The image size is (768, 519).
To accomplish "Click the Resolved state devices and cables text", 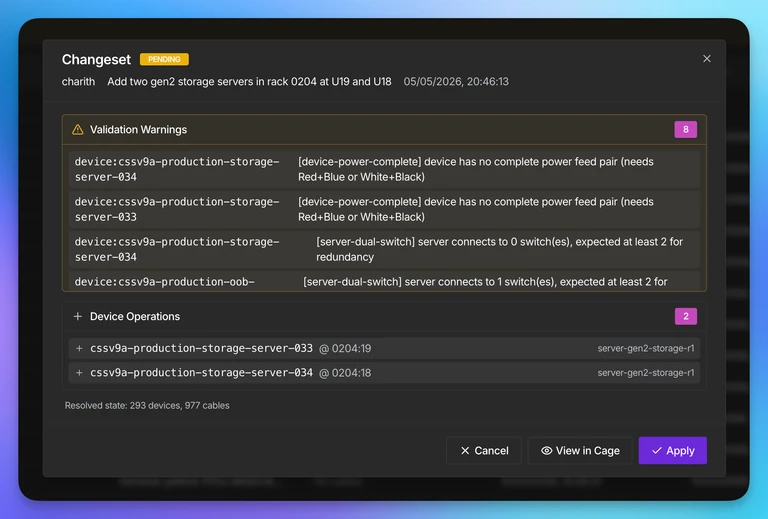I will 147,405.
